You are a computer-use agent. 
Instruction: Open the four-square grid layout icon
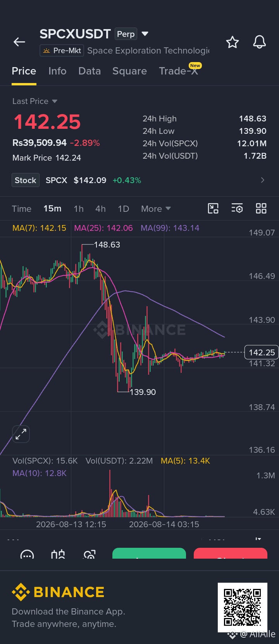(x=261, y=208)
